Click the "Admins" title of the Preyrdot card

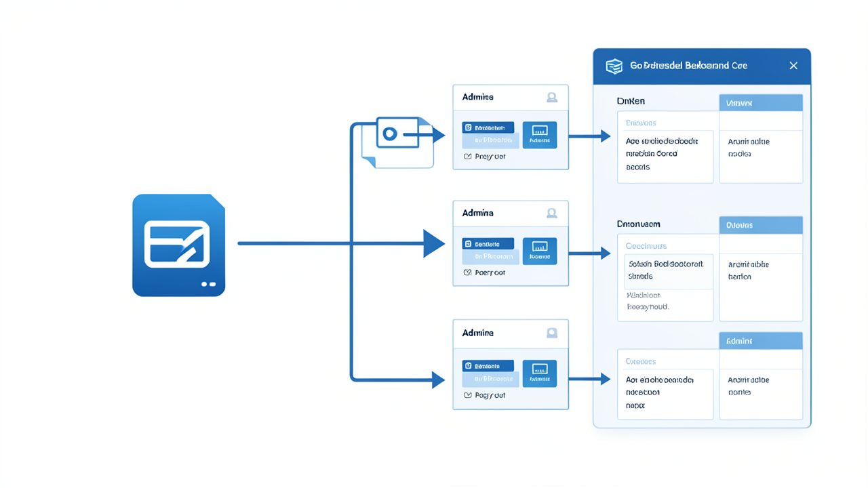tap(478, 97)
